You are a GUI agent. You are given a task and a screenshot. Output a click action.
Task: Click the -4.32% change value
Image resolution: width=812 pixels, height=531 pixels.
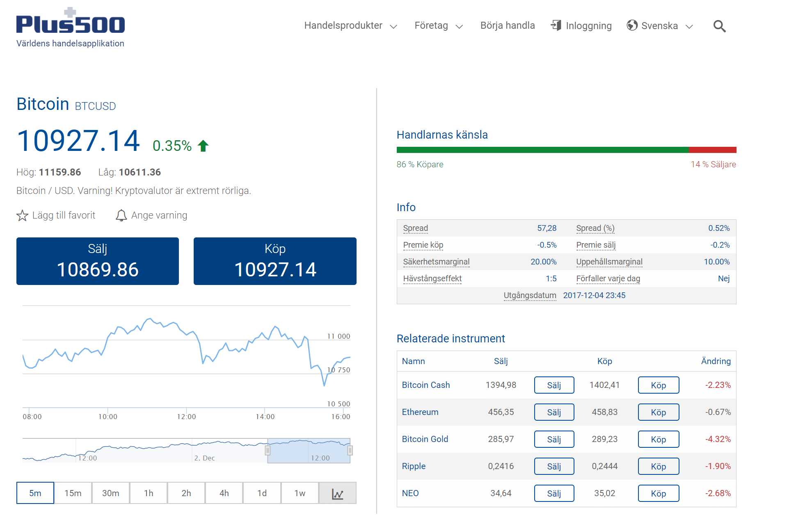(718, 439)
